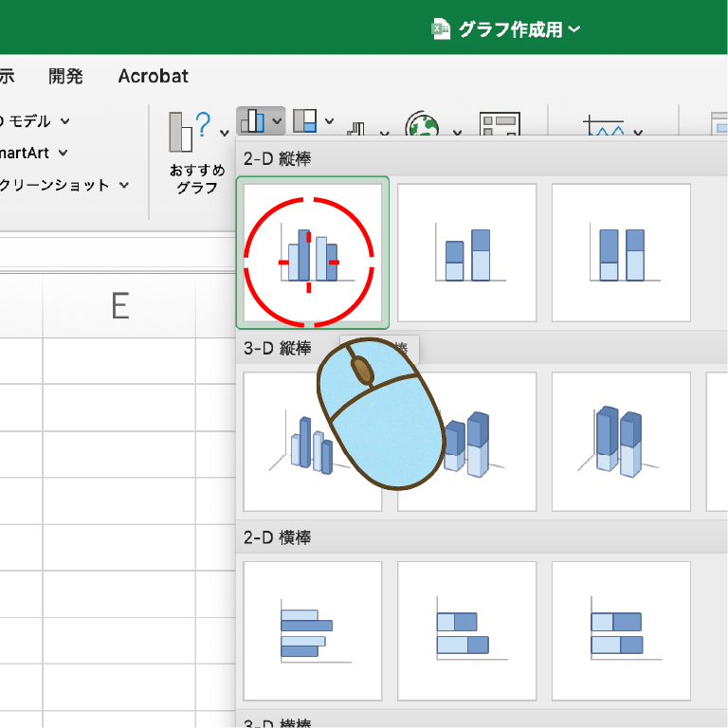Pick the 2-D stacked bar chart
The height and width of the screenshot is (728, 728).
pyautogui.click(x=466, y=631)
